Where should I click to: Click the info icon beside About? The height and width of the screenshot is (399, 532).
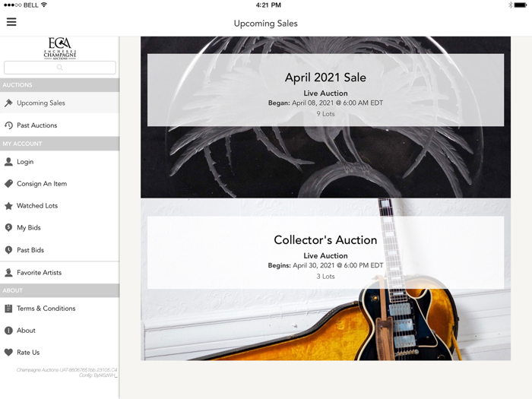pos(8,330)
